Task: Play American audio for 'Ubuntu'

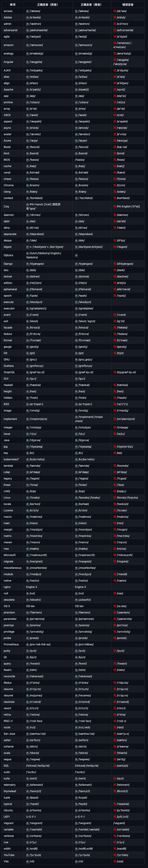Action: (76, 810)
